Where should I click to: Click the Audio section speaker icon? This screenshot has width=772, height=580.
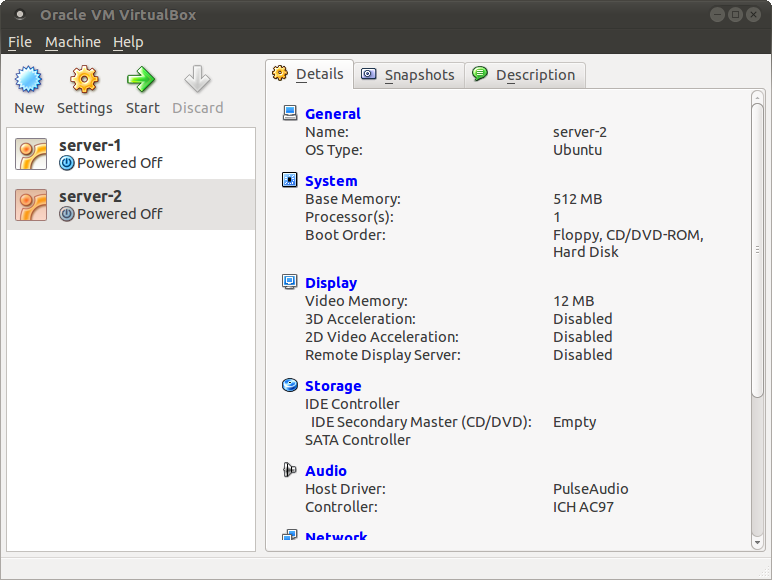290,470
